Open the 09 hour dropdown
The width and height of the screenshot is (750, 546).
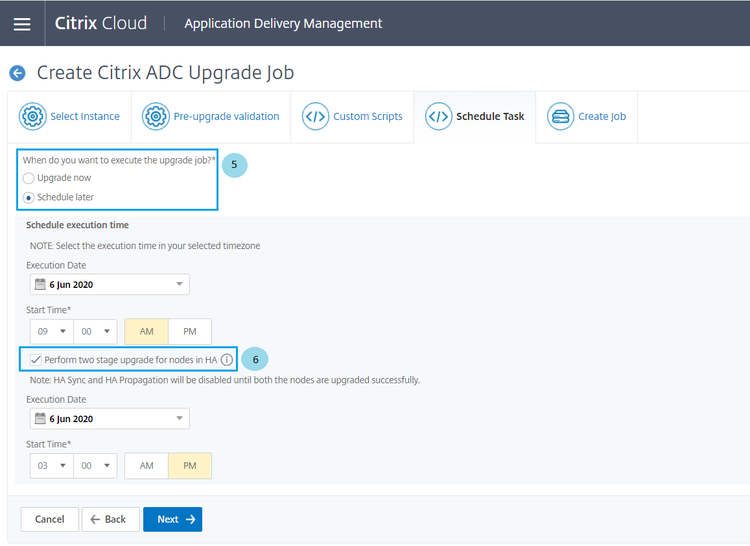click(52, 331)
